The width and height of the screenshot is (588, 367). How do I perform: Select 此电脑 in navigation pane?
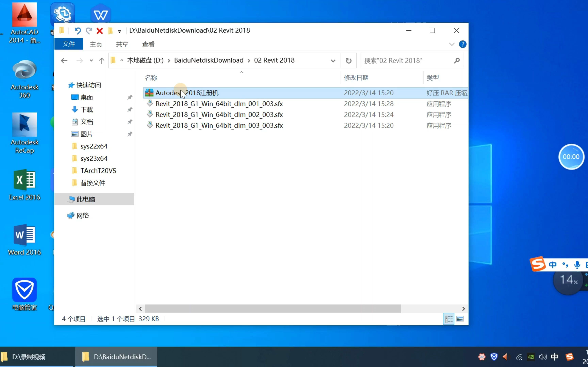[x=86, y=199]
